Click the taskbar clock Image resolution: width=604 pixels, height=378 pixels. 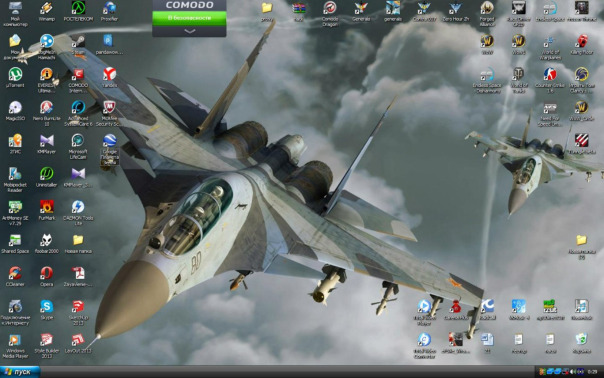pos(592,372)
